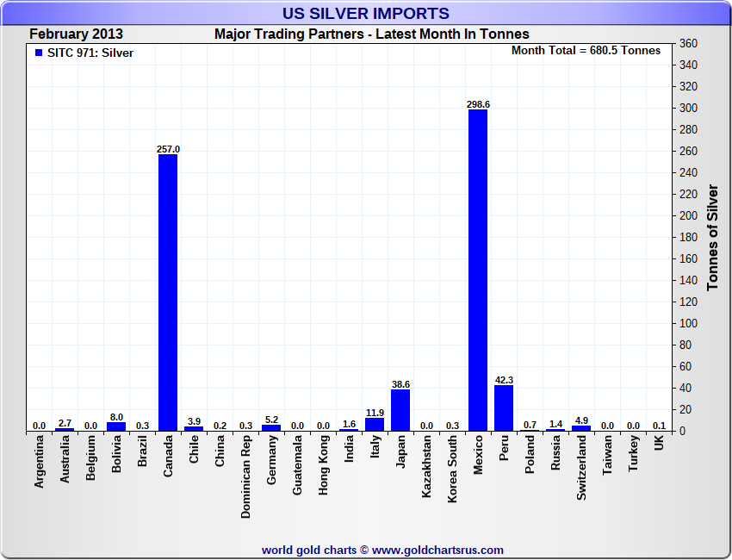This screenshot has height=560, width=732.
Task: Click the February 2013 date label
Action: coord(76,34)
